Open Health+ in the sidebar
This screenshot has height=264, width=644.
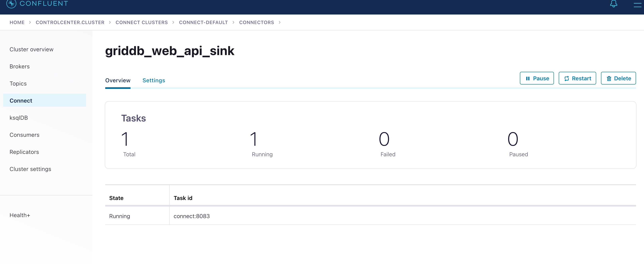[x=20, y=215]
